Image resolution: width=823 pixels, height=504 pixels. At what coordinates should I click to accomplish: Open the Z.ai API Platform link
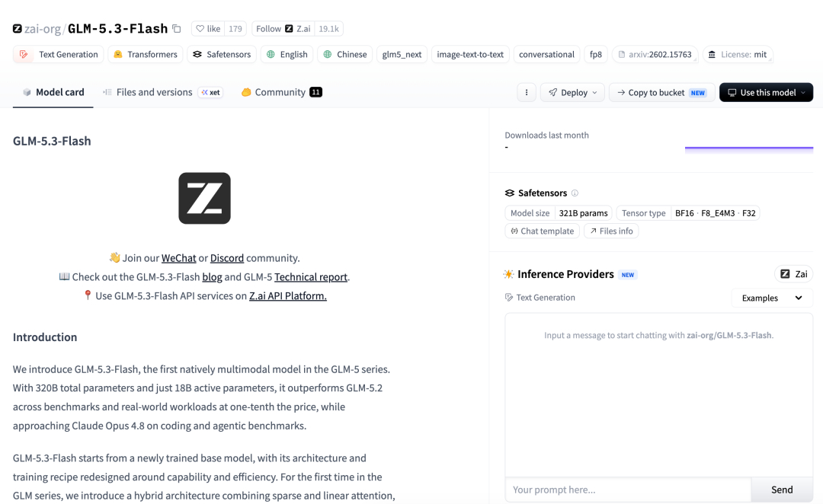point(287,296)
